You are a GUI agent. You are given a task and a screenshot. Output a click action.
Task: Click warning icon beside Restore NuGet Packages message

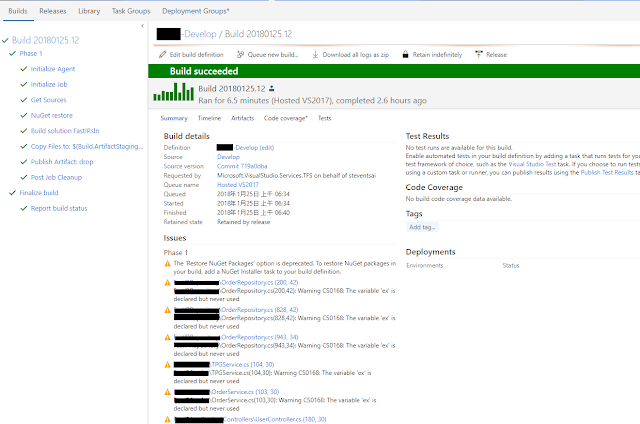tap(167, 264)
